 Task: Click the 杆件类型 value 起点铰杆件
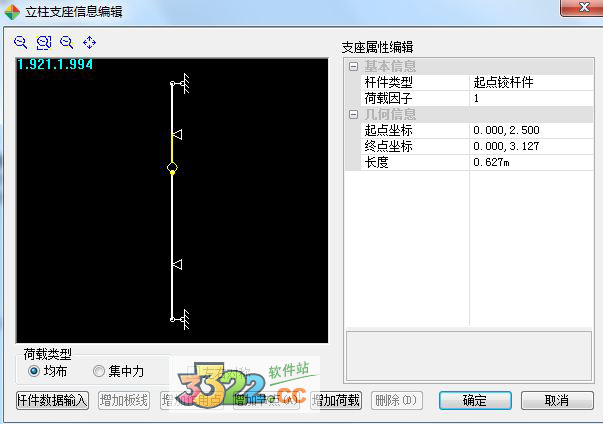(531, 82)
